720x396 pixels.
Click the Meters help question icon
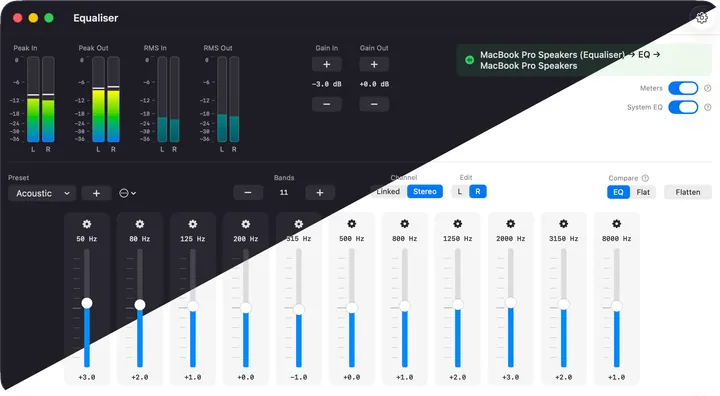click(x=708, y=88)
